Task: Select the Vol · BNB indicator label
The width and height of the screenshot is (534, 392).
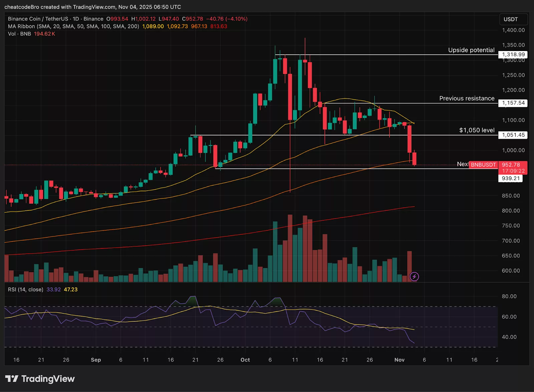Action: (x=19, y=34)
